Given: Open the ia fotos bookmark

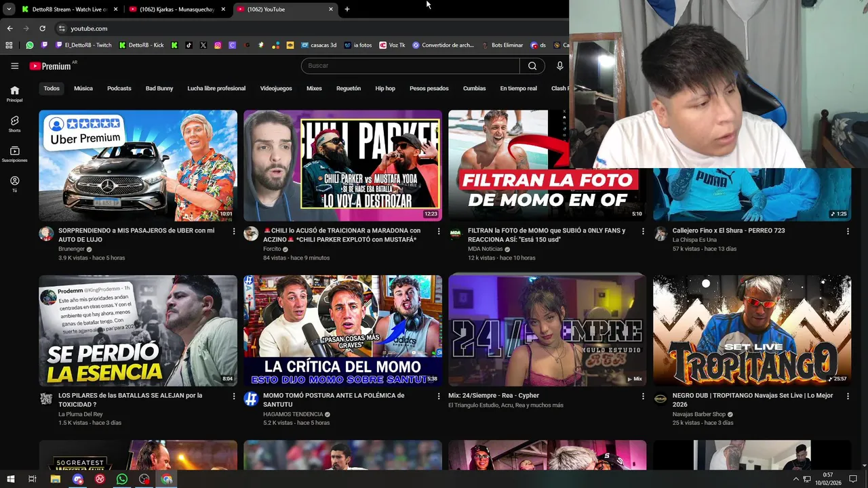Looking at the screenshot, I should 358,45.
